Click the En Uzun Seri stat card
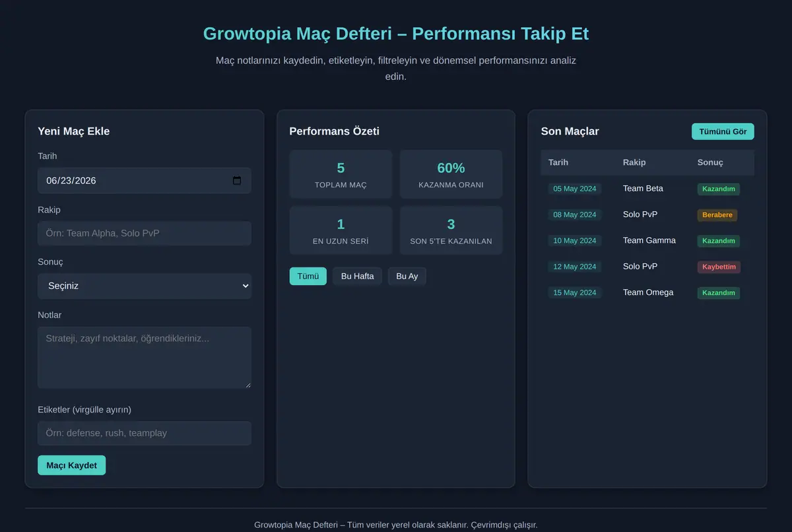792x532 pixels. [341, 230]
